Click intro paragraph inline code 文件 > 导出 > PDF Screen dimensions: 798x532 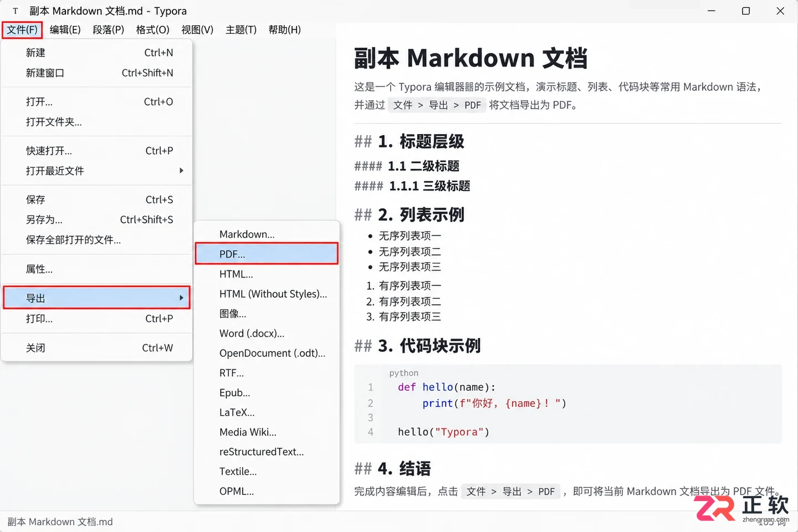pyautogui.click(x=437, y=105)
